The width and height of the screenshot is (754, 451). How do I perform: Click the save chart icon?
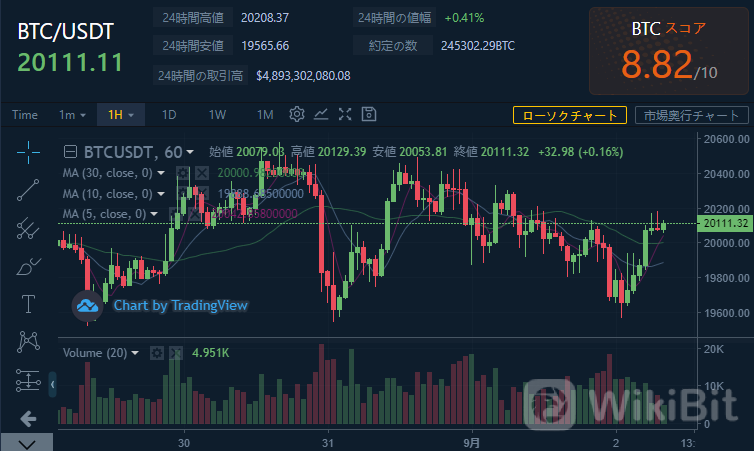[369, 114]
